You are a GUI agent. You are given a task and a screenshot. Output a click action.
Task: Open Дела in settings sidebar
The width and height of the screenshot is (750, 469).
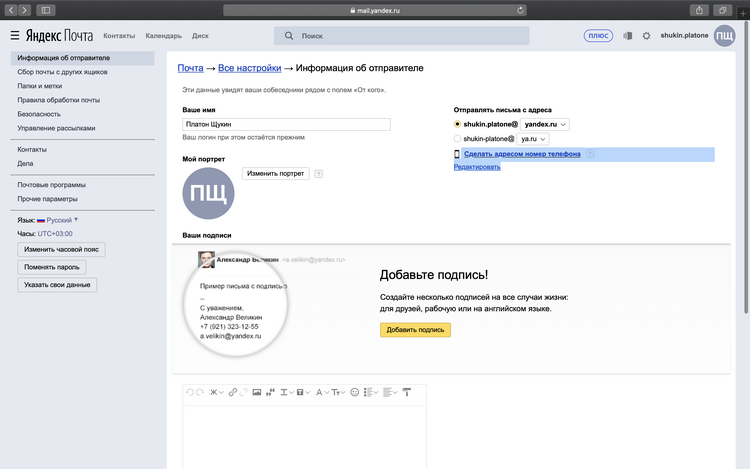25,164
